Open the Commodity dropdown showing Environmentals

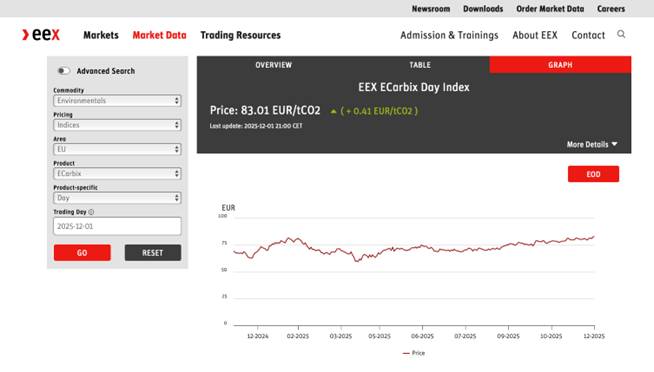click(117, 101)
